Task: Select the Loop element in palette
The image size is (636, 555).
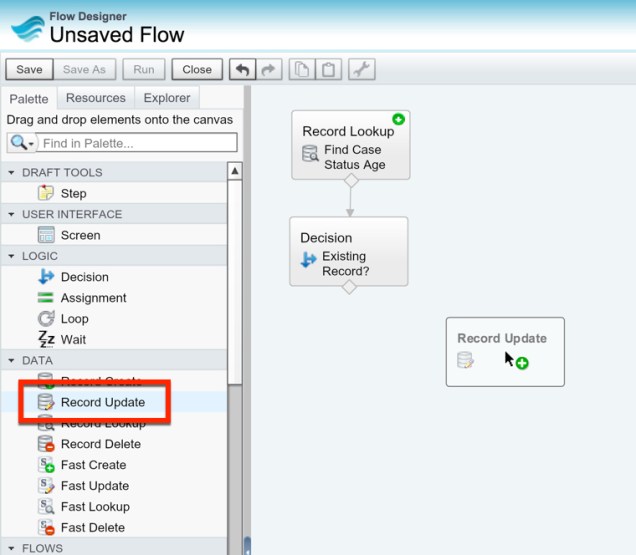Action: [x=74, y=319]
